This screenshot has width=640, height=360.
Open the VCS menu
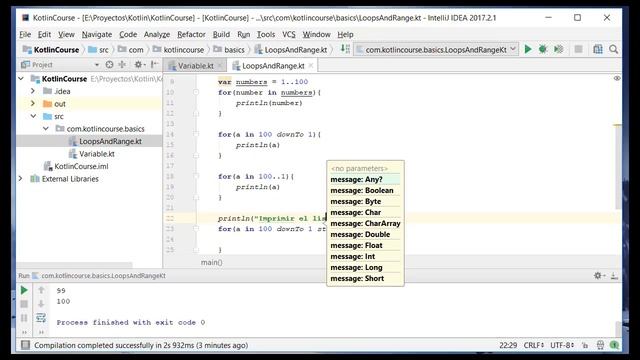[289, 35]
